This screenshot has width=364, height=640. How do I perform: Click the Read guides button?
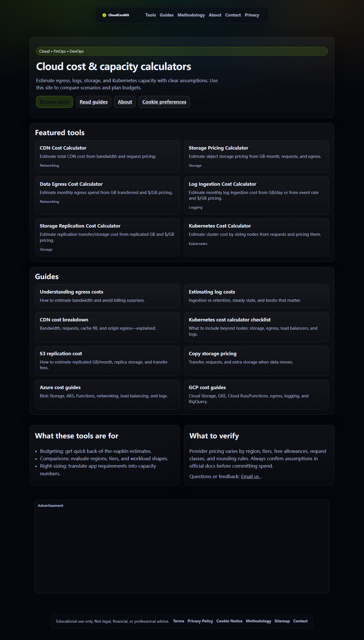pos(93,102)
